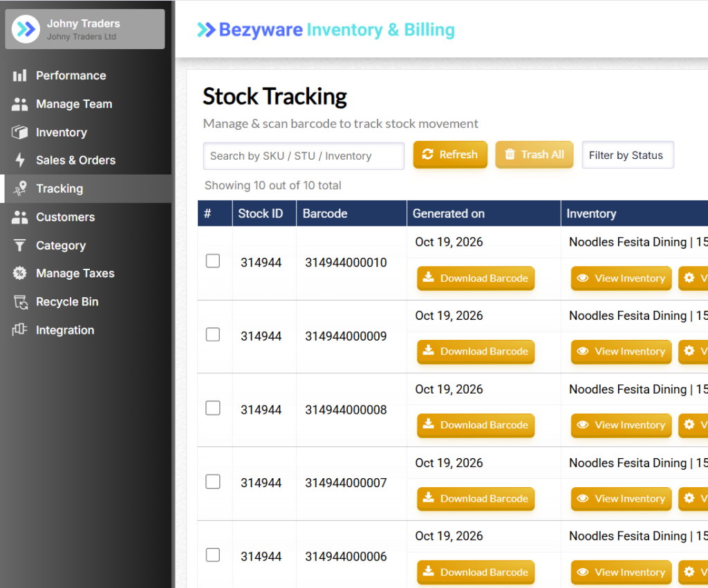Tick the checkbox for barcode 314944000009

tap(213, 334)
